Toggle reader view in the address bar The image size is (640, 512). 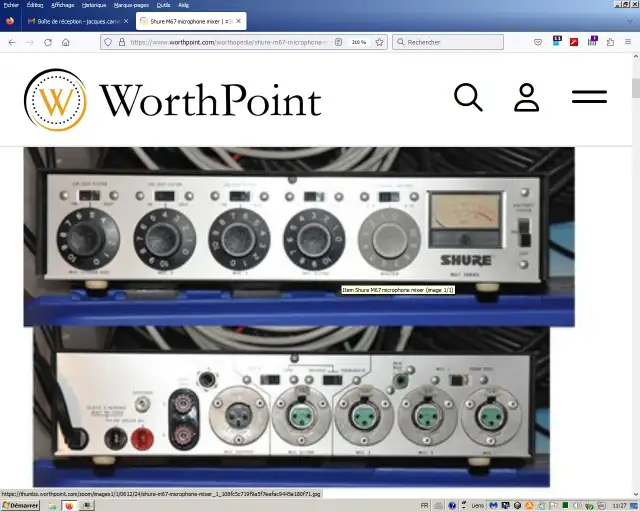pyautogui.click(x=338, y=42)
